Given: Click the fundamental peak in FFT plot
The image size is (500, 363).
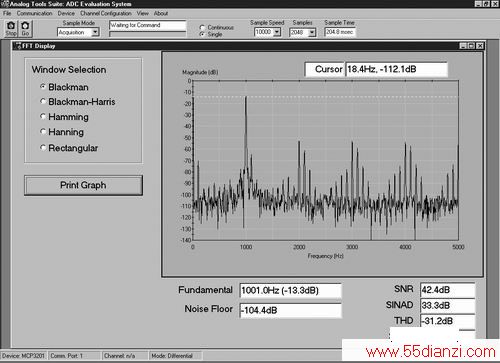Looking at the screenshot, I should [x=246, y=97].
